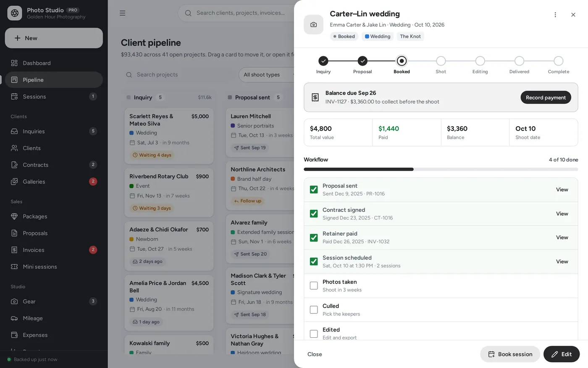Click the invoice icon in the balance due banner
The image size is (588, 368).
coord(315,98)
